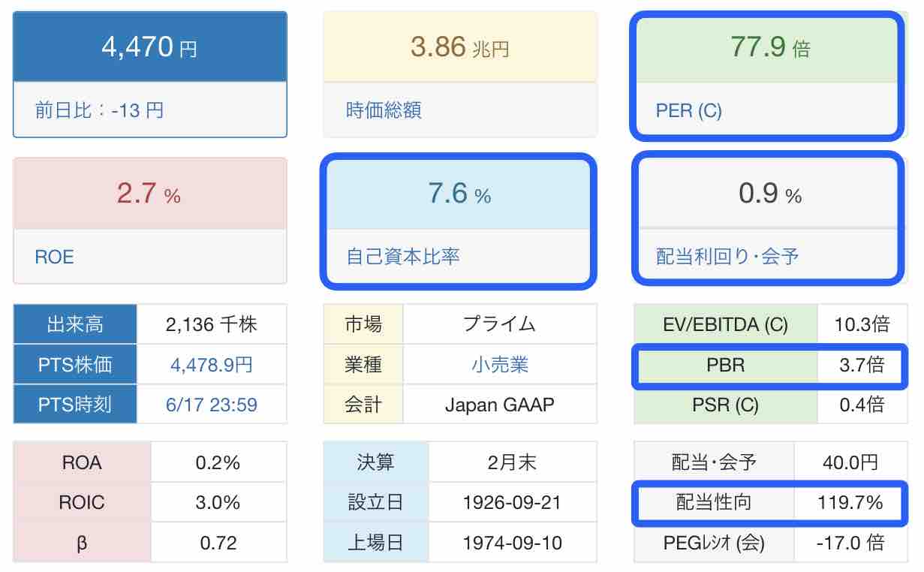
Task: Click the 上場日 date 1974-09-10
Action: 513,542
